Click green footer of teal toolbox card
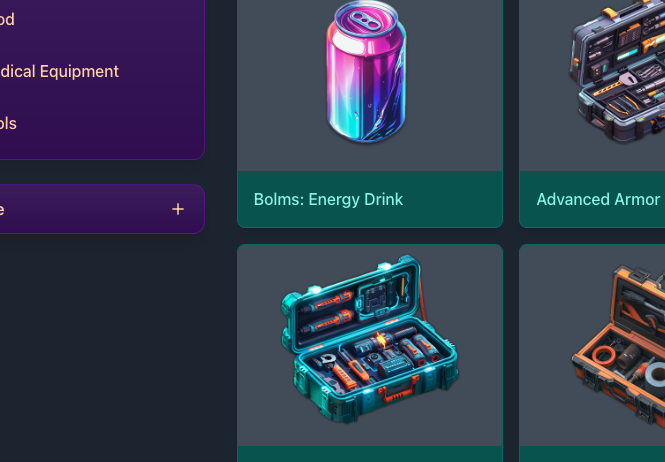Image resolution: width=665 pixels, height=462 pixels. [x=370, y=454]
